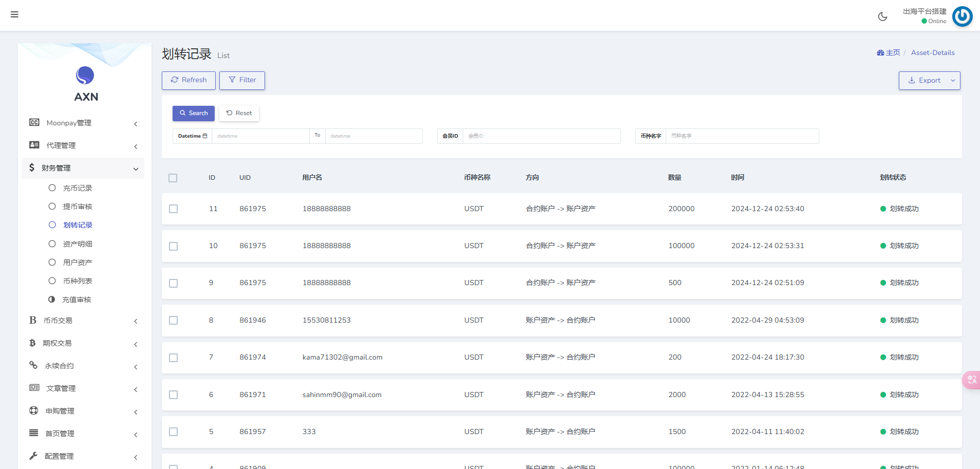
Task: Select checkbox for row ID 11
Action: 174,209
